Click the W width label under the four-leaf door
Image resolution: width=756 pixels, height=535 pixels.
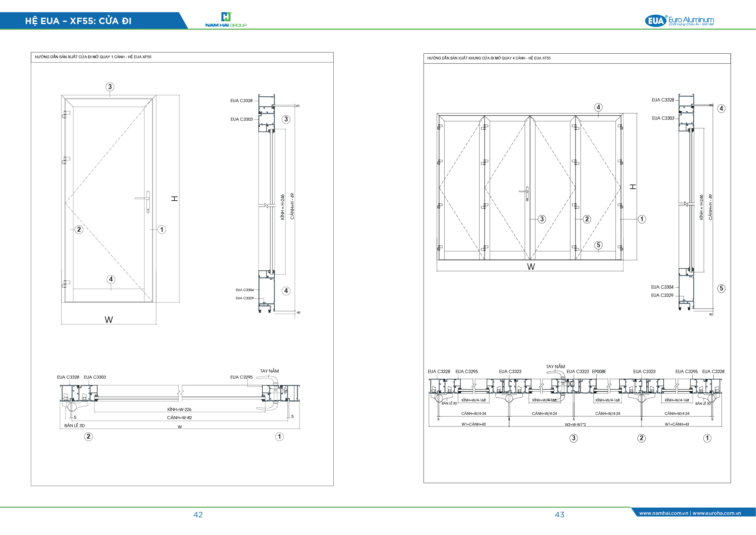tap(531, 267)
